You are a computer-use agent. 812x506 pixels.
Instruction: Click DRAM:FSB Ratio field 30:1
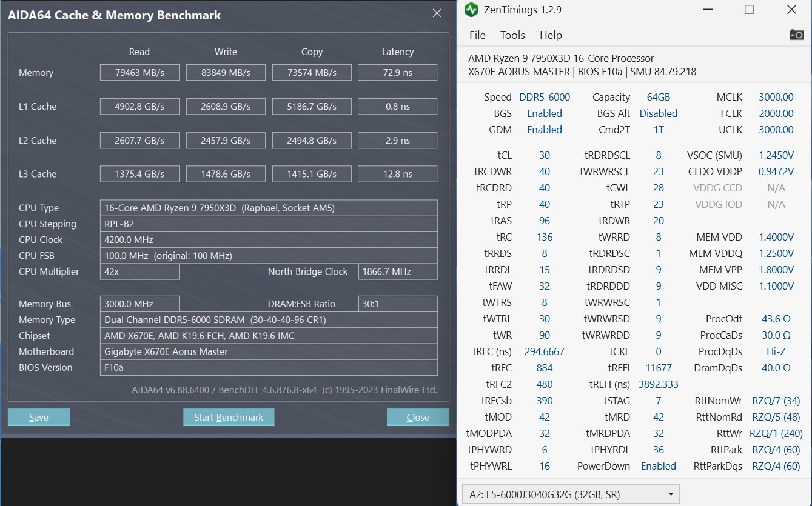[398, 304]
